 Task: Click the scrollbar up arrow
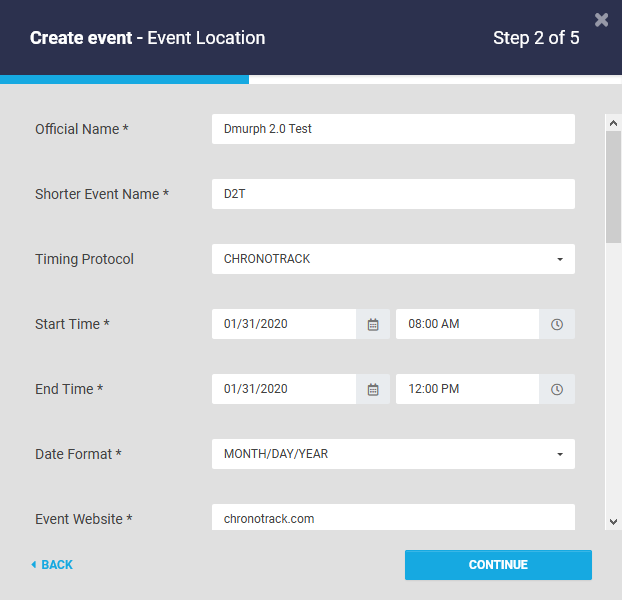(613, 122)
